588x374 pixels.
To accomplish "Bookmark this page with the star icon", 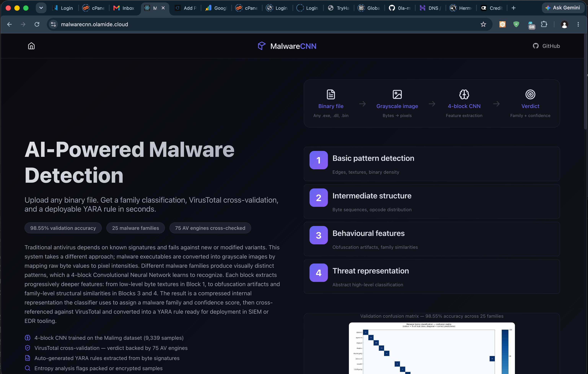I will (x=483, y=24).
